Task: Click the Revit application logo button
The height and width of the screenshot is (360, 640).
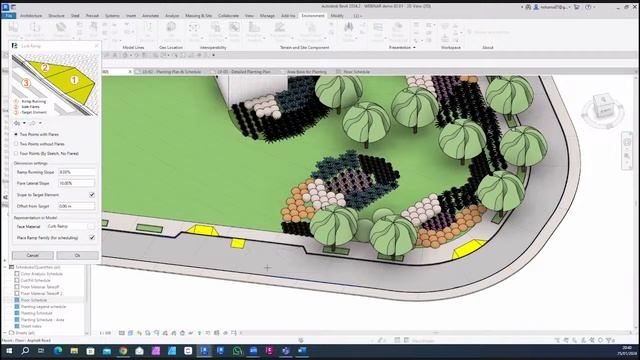Action: (x=5, y=7)
